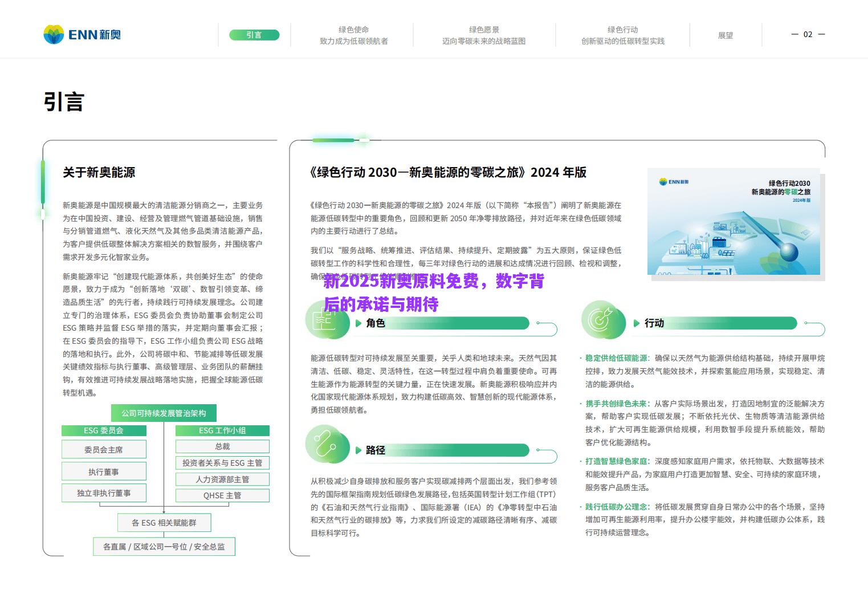This screenshot has height=614, width=868.
Task: Click the 绿色行动2030 report title heading
Action: pos(447,172)
